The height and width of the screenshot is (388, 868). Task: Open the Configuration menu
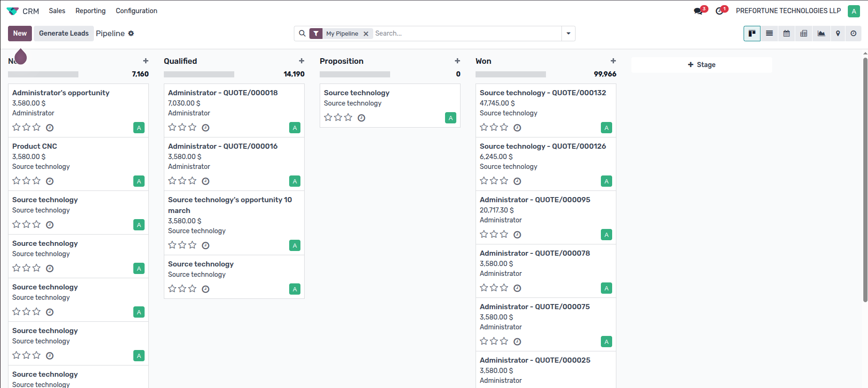coord(137,11)
